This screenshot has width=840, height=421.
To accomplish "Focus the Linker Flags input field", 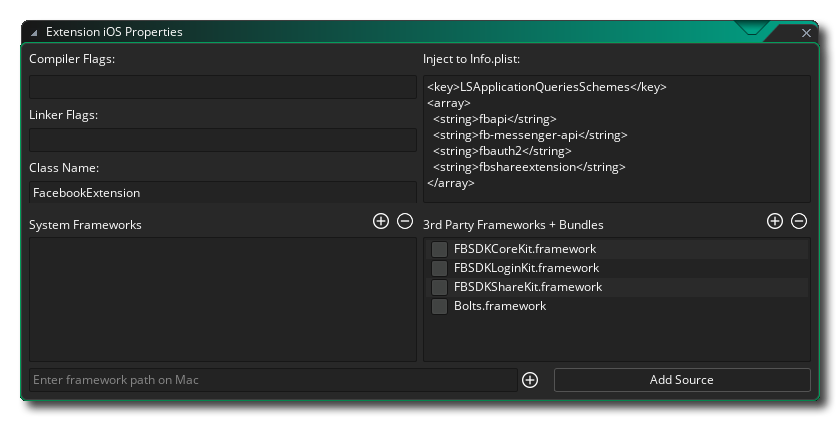I will 223,140.
